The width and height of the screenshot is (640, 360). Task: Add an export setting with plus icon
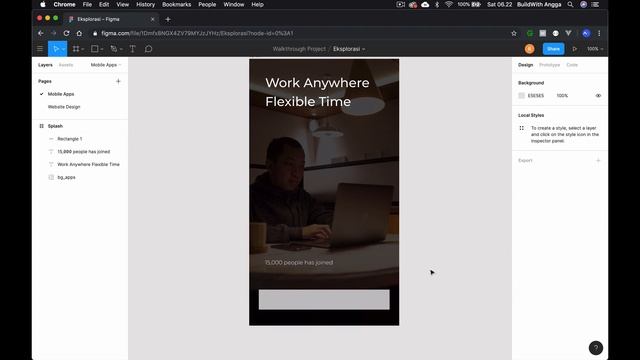[598, 160]
